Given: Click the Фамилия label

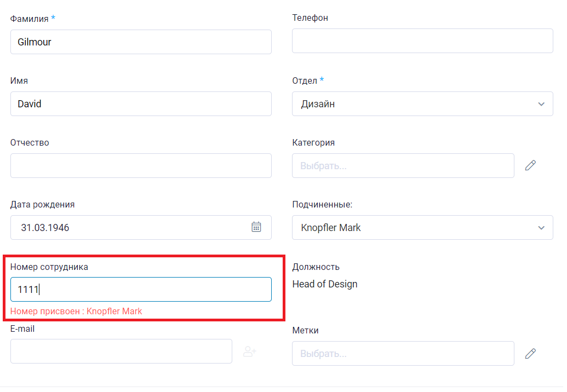Looking at the screenshot, I should 29,19.
